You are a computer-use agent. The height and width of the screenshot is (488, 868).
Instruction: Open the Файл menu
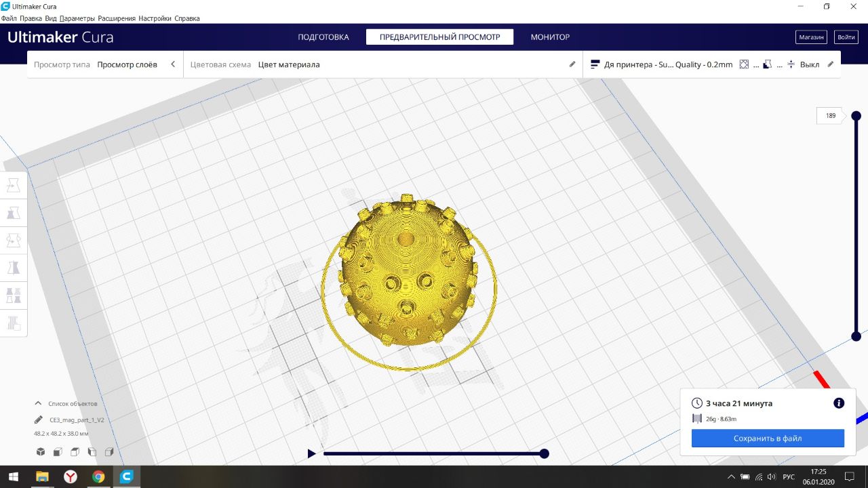pyautogui.click(x=9, y=18)
